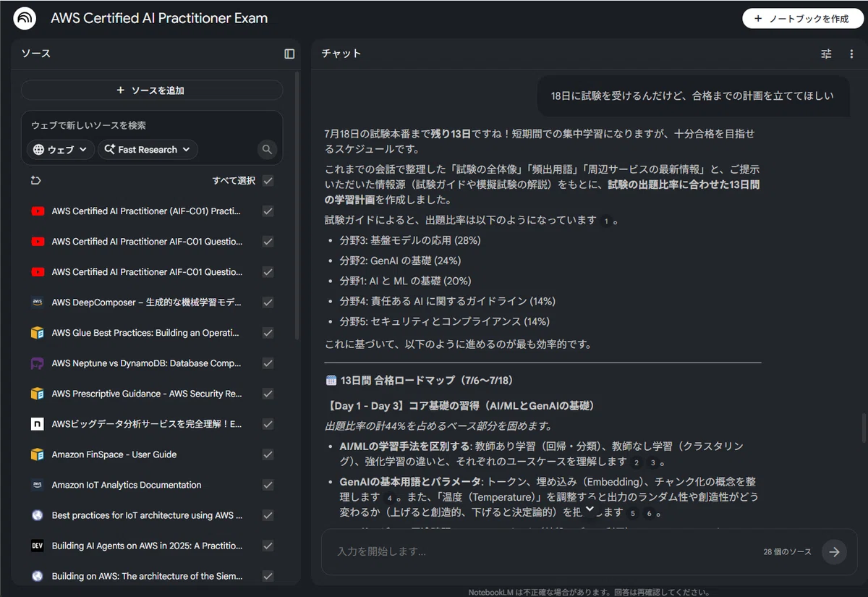Open Best practices for IoT architecture using AWS source

pos(147,515)
